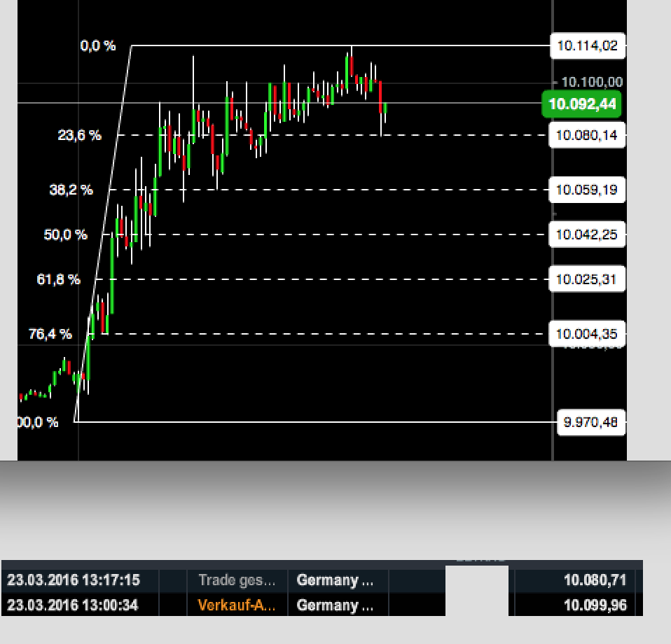Select the 10.004,35 price marker label
The image size is (671, 644).
[x=587, y=334]
